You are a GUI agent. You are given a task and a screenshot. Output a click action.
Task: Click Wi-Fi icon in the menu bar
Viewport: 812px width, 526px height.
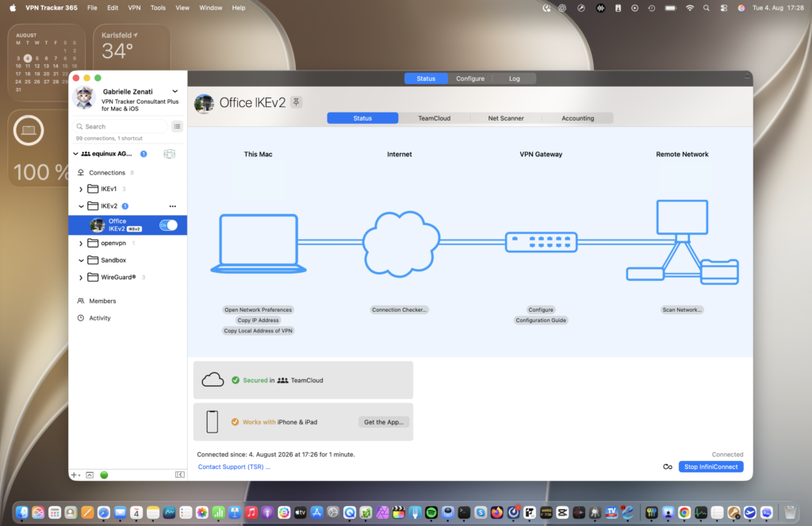(689, 8)
